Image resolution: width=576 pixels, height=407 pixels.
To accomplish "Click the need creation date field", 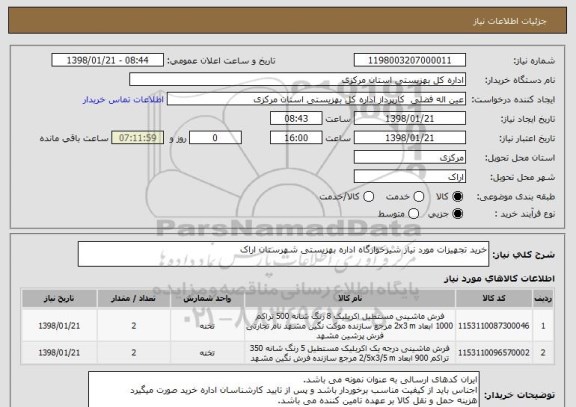I will [x=410, y=118].
